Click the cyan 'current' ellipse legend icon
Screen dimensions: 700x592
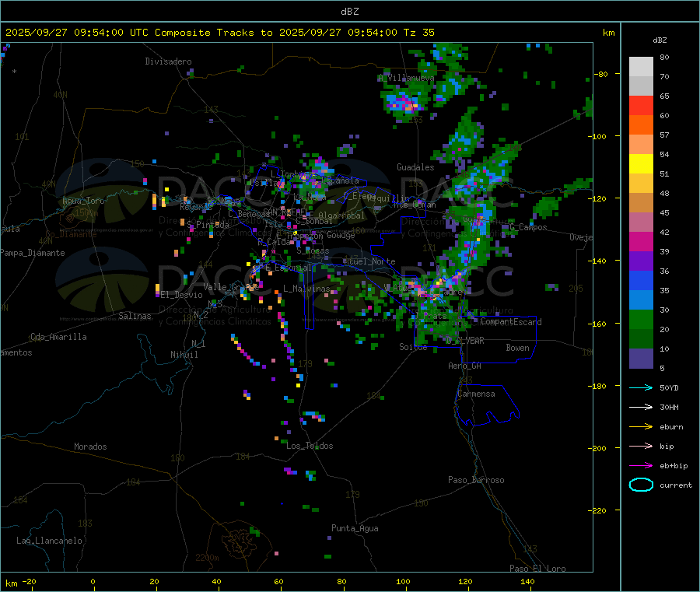(641, 485)
